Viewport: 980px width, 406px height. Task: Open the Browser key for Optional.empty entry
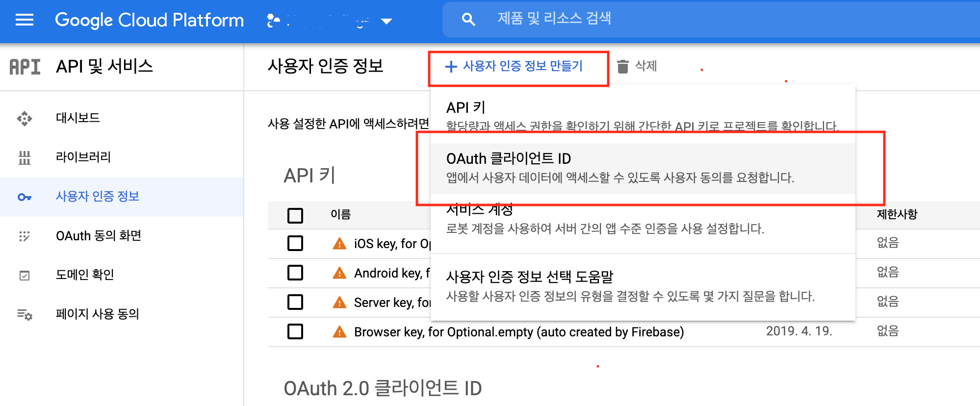(x=519, y=332)
